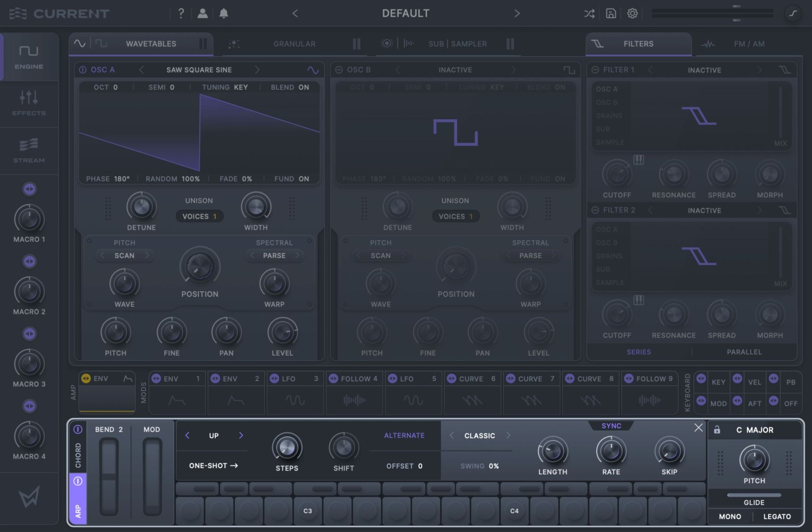Toggle the arpeggiator SYNC button
The height and width of the screenshot is (532, 812).
click(611, 426)
